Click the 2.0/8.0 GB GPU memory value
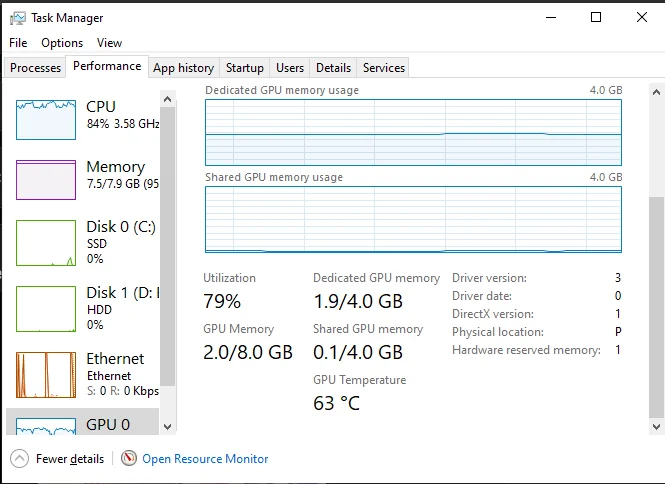The width and height of the screenshot is (665, 484). (248, 353)
